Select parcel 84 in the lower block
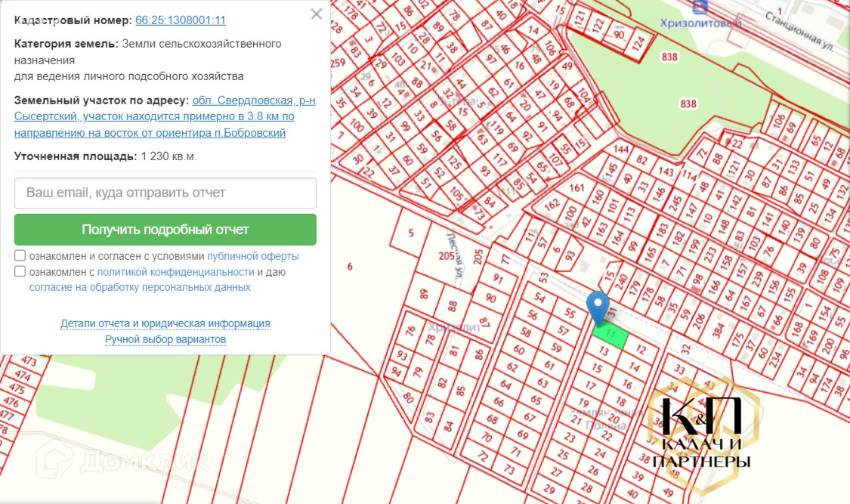850x504 pixels. click(448, 426)
